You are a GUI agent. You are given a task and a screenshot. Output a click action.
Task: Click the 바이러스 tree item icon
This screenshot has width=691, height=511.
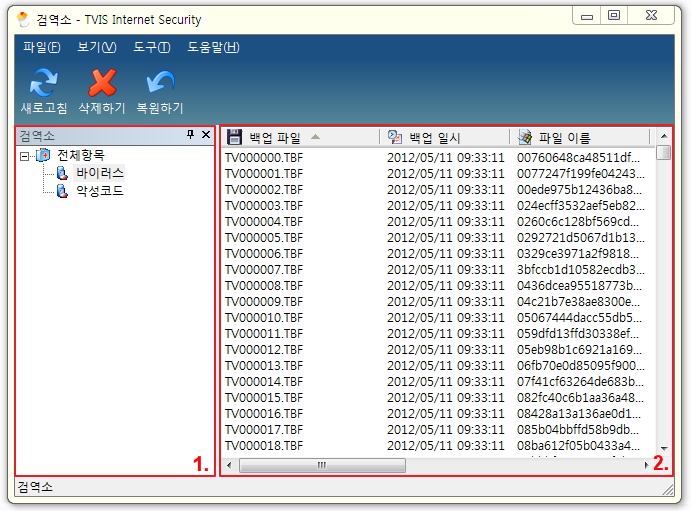tap(62, 173)
